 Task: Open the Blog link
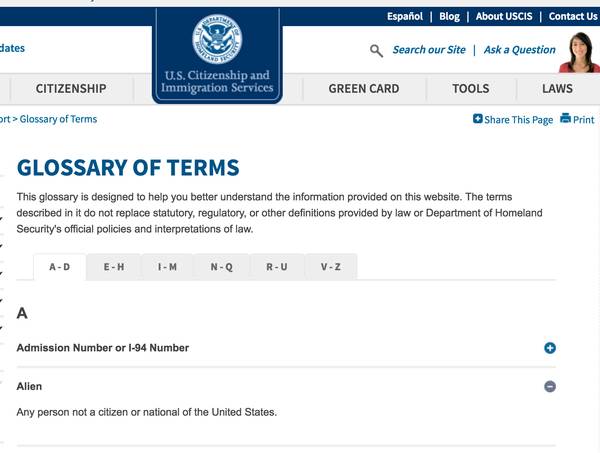tap(449, 16)
